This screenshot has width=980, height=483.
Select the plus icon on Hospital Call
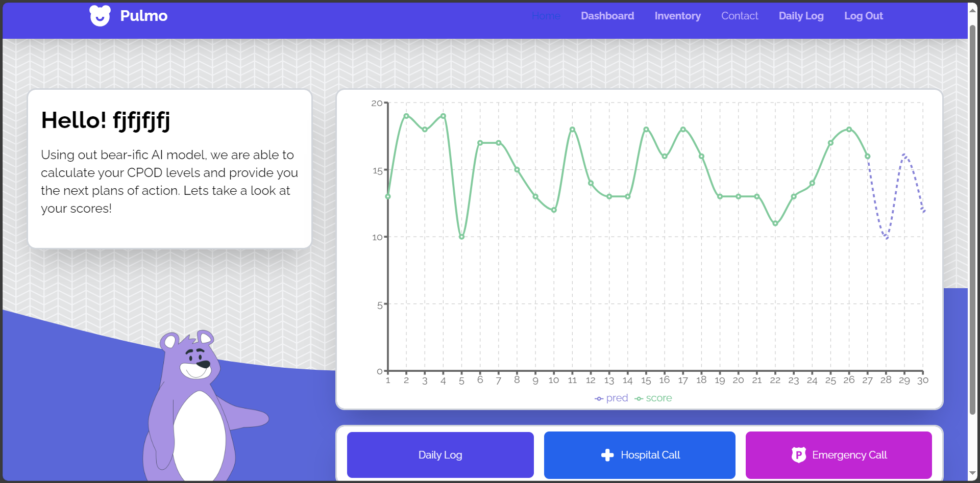607,454
